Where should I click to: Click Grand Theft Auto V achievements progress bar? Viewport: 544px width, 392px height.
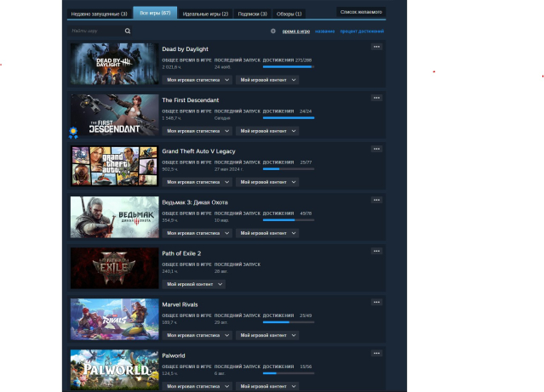[x=288, y=169]
